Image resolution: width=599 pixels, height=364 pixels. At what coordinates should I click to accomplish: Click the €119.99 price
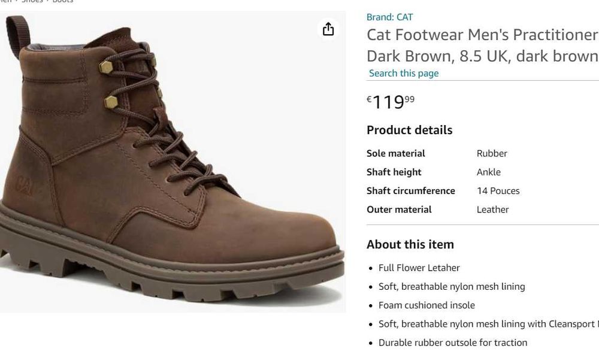pos(391,102)
